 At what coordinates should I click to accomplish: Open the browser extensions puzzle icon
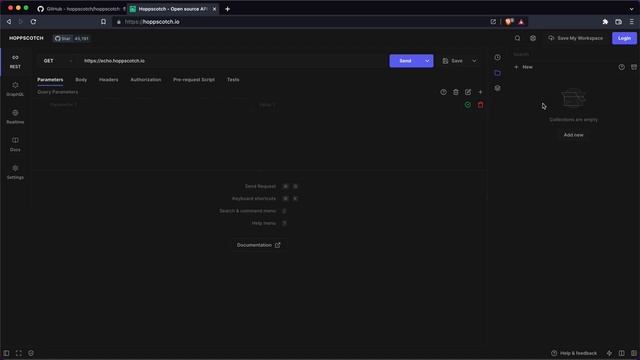point(605,22)
